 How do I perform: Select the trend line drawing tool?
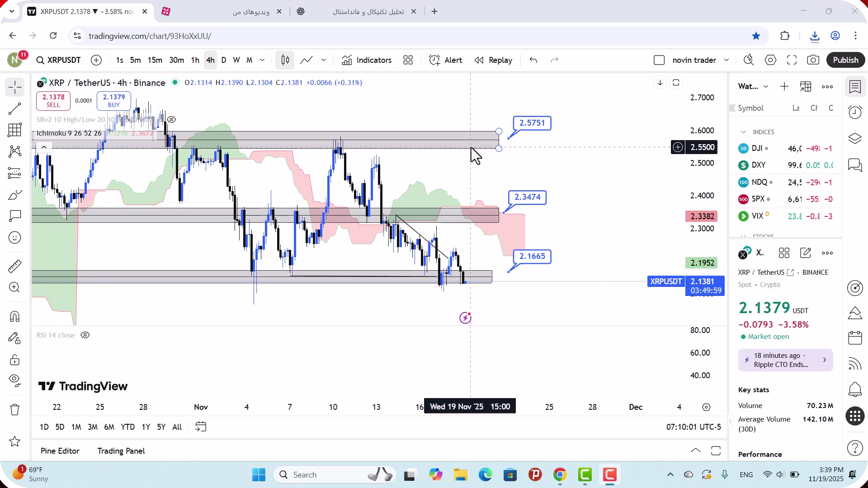14,108
